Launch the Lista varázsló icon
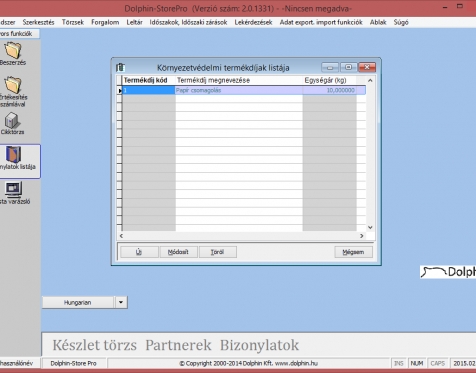The width and height of the screenshot is (476, 373). coord(13,190)
